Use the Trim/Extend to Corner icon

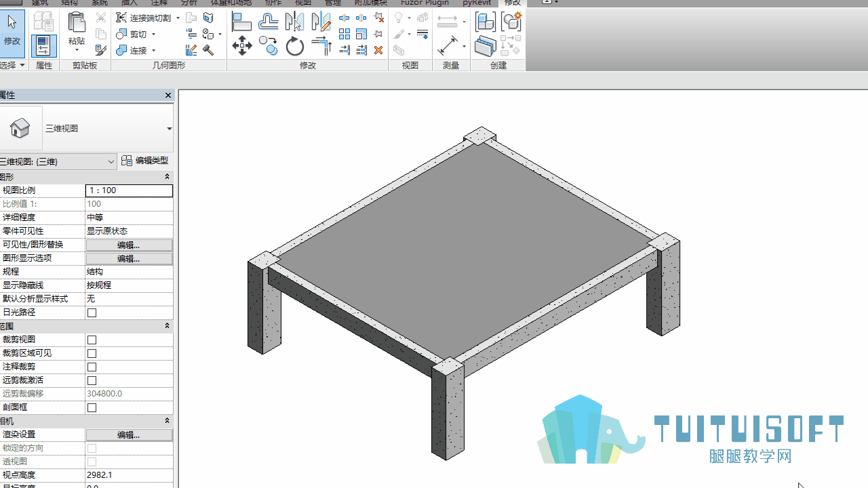[x=321, y=46]
